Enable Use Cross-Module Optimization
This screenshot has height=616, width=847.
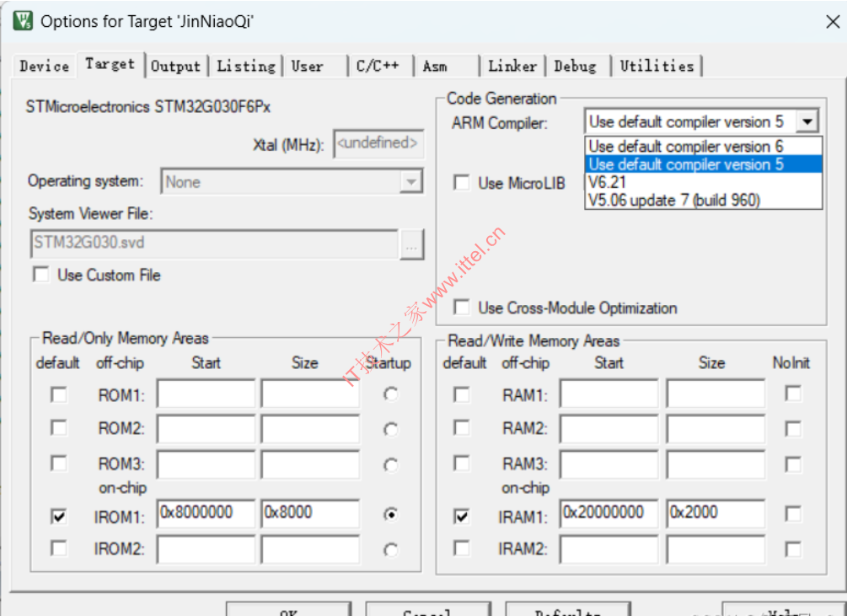[x=462, y=308]
